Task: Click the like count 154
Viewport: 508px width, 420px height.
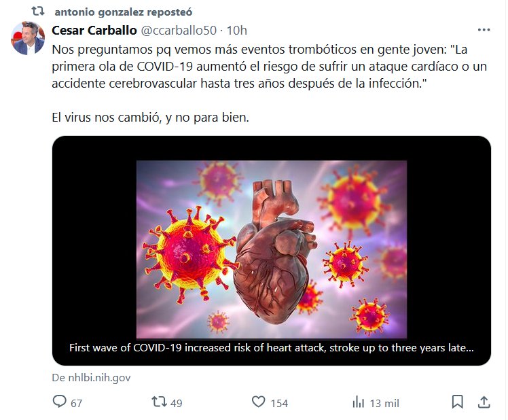Action: (x=279, y=403)
